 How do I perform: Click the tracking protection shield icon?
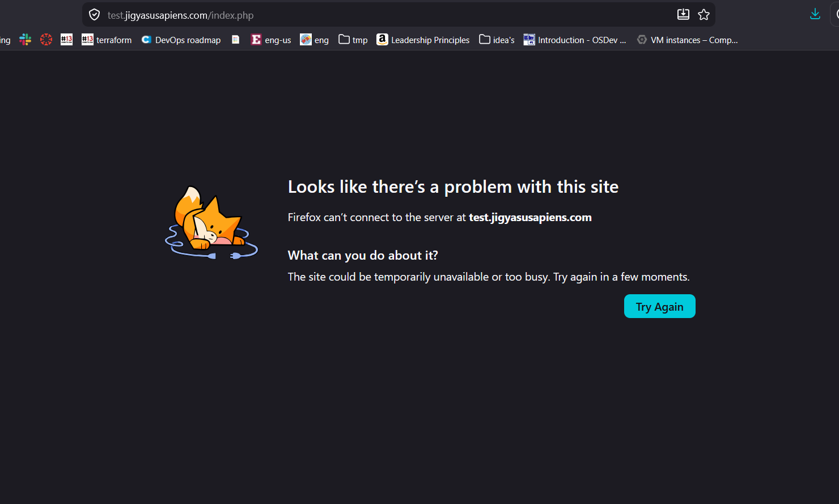[95, 15]
